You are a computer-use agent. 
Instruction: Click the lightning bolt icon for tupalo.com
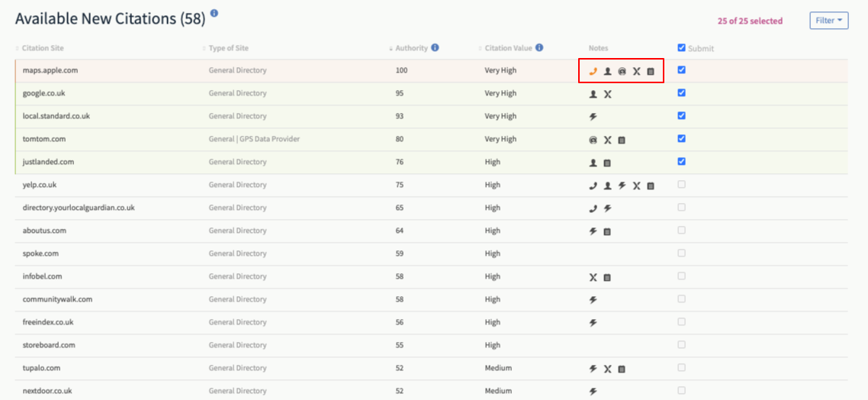[593, 369]
